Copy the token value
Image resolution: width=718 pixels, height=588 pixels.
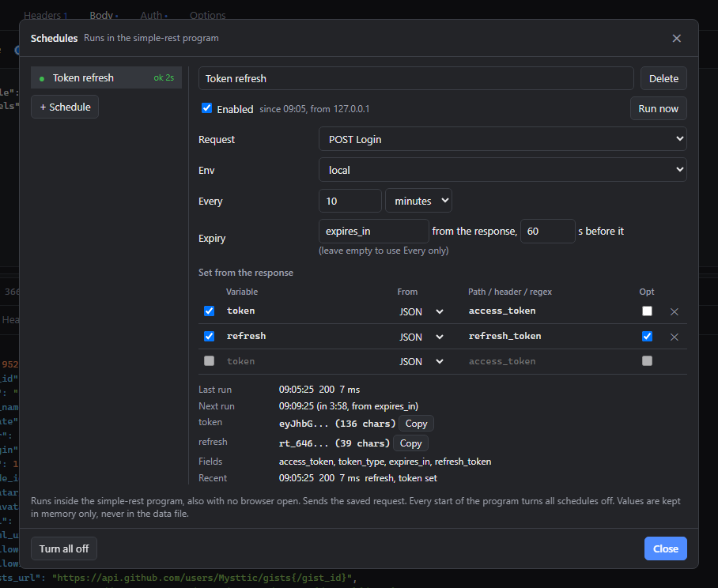pyautogui.click(x=416, y=424)
